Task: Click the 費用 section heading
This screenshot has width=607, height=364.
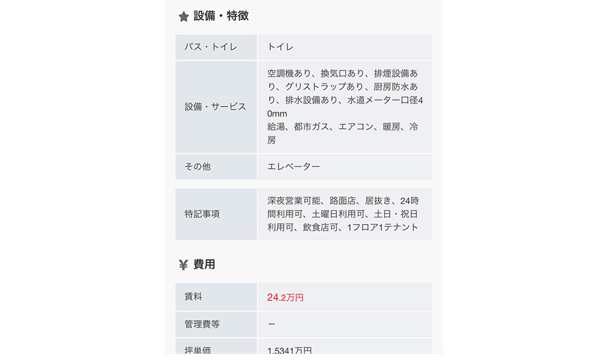Action: click(205, 265)
